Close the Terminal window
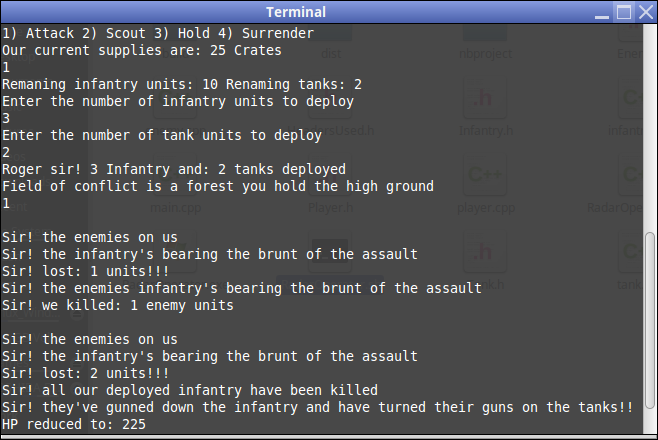Viewport: 658px width, 440px height. click(644, 12)
